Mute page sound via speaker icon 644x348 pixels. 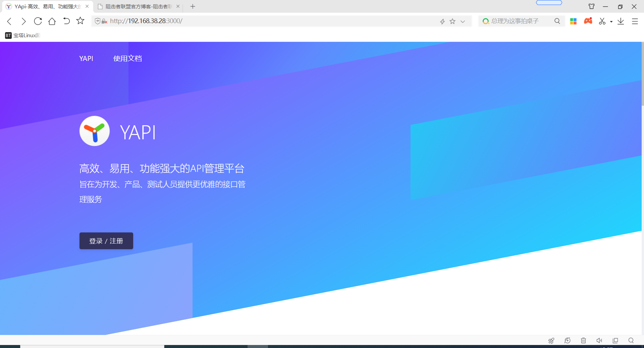[599, 341]
